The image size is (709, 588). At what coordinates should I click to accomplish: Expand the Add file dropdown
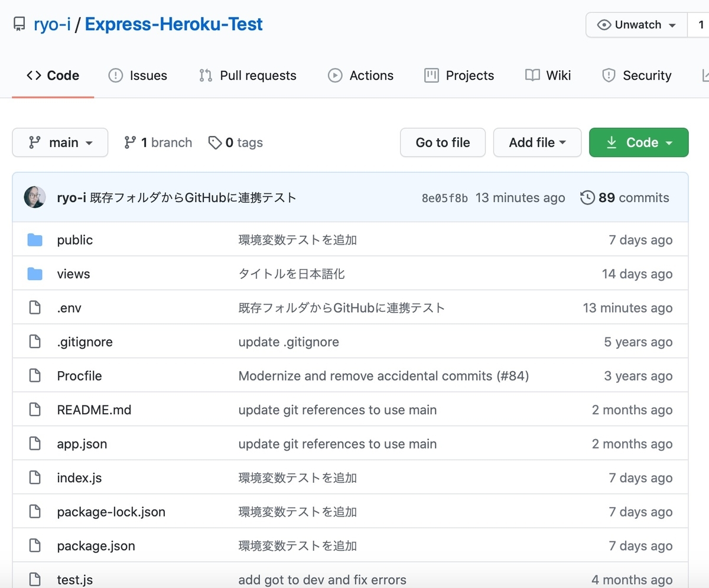[x=537, y=142]
